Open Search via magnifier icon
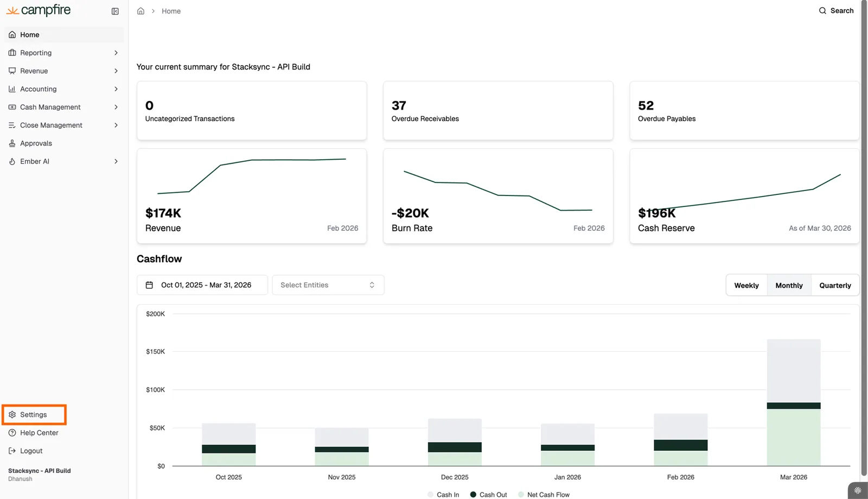Viewport: 868px width, 499px height. [x=822, y=11]
